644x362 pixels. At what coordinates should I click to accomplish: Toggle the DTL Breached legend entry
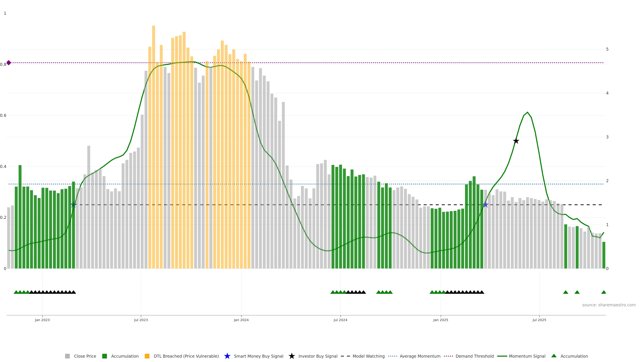coord(186,356)
